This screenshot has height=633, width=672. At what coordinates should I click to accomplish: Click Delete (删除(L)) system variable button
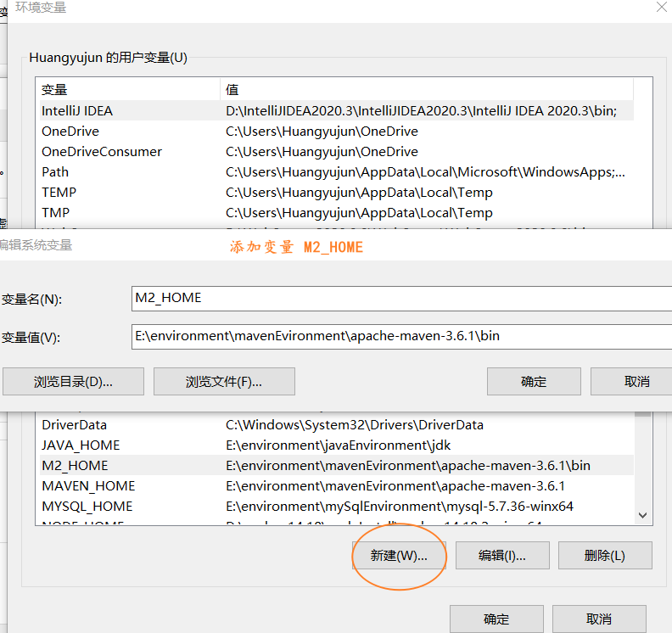(x=605, y=556)
